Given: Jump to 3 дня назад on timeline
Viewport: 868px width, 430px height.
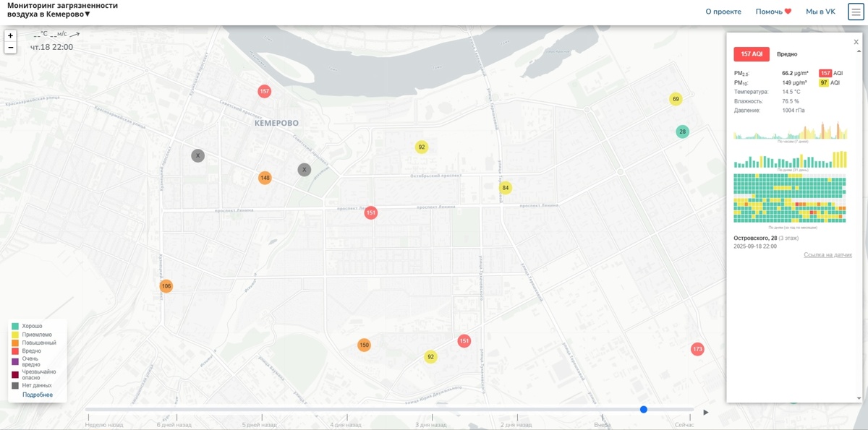Looking at the screenshot, I should 433,425.
